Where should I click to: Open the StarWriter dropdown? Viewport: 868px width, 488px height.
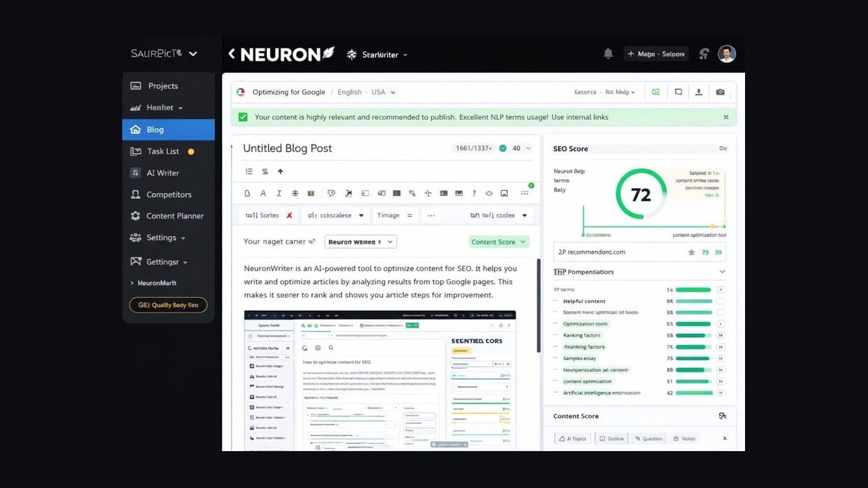pos(377,54)
